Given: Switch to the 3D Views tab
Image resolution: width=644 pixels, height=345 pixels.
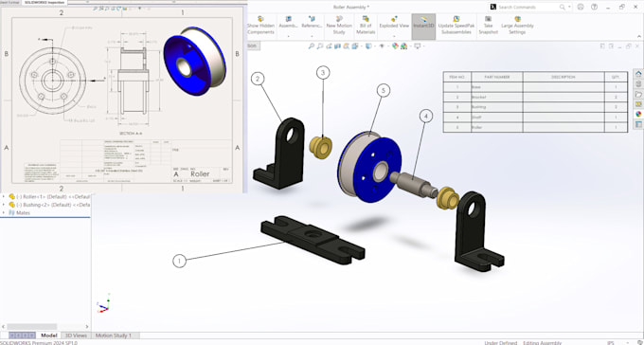Looking at the screenshot, I should [76, 336].
